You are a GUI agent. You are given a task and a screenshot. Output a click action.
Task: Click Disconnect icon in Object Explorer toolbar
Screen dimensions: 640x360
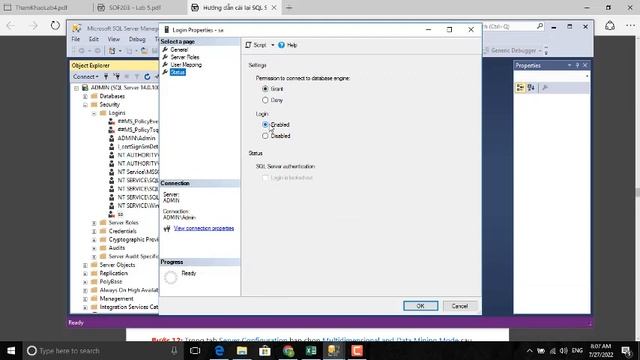117,77
